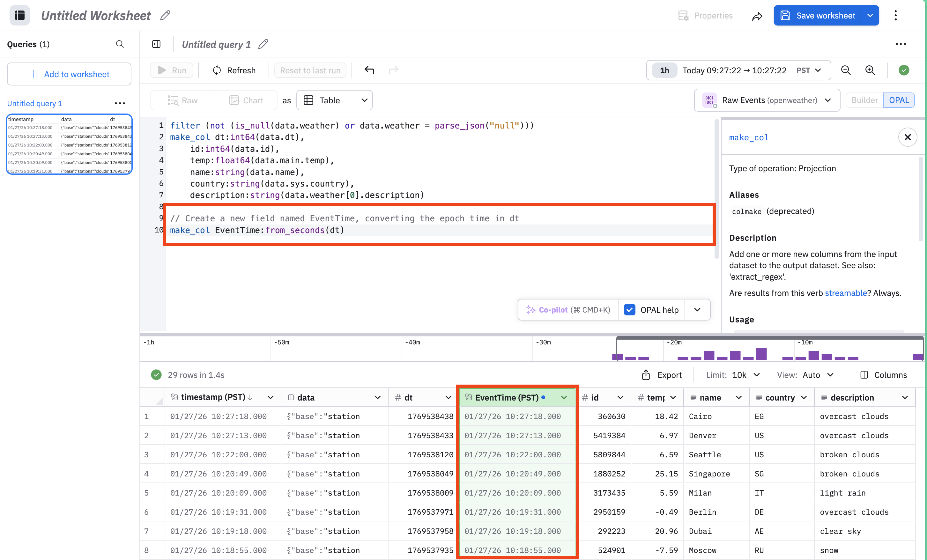Click the Add to worksheet button

point(69,74)
